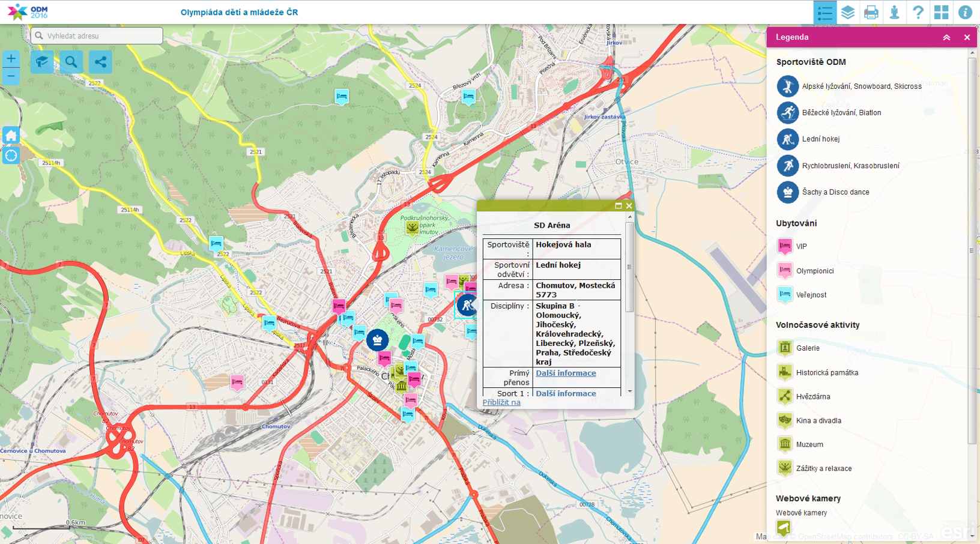Open the share map tool
The height and width of the screenshot is (544, 980).
click(100, 62)
